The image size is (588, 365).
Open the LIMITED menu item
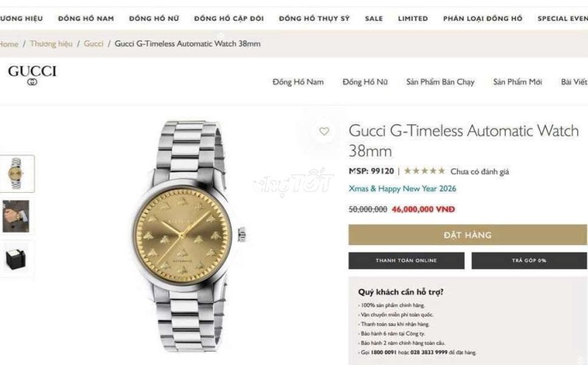pos(413,18)
